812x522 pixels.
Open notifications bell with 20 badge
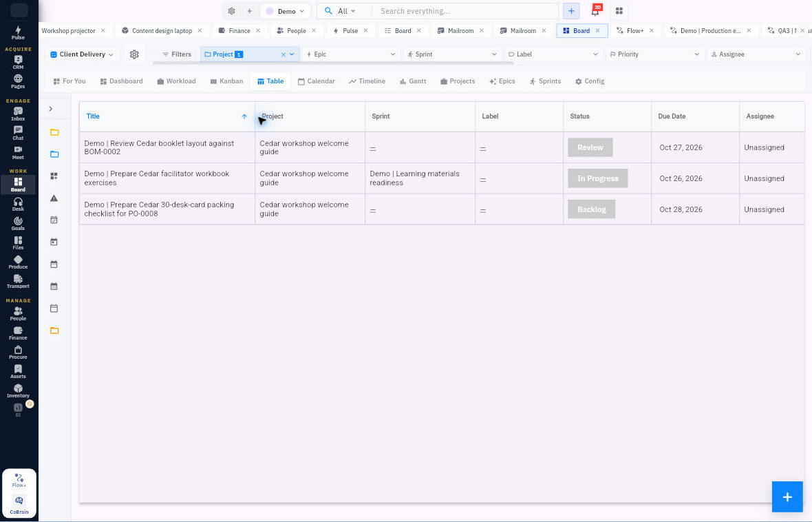tap(595, 11)
